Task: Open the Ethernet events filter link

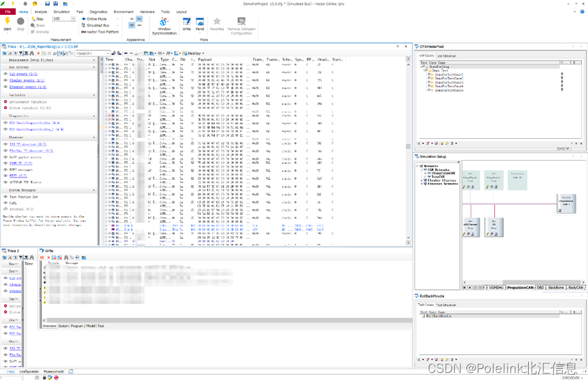Action: click(28, 86)
